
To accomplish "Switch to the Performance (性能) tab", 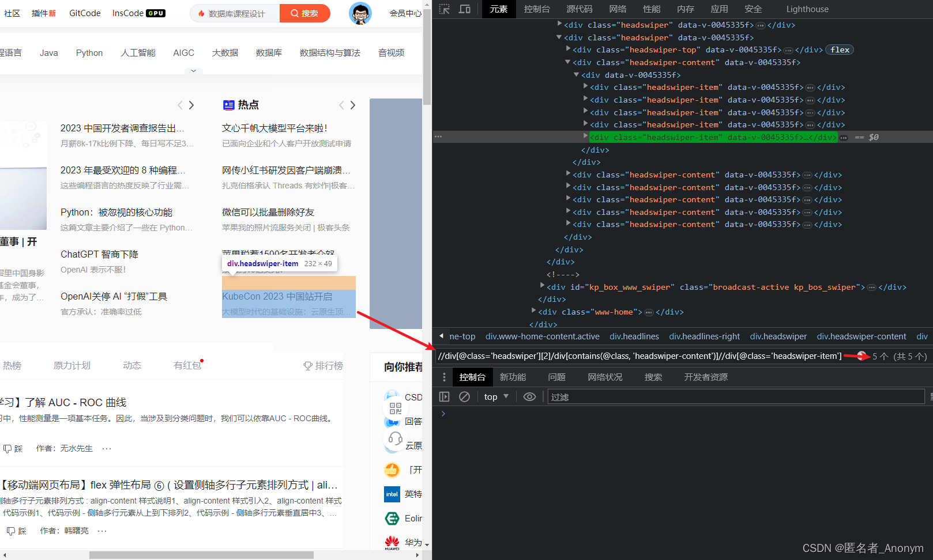I will point(652,9).
